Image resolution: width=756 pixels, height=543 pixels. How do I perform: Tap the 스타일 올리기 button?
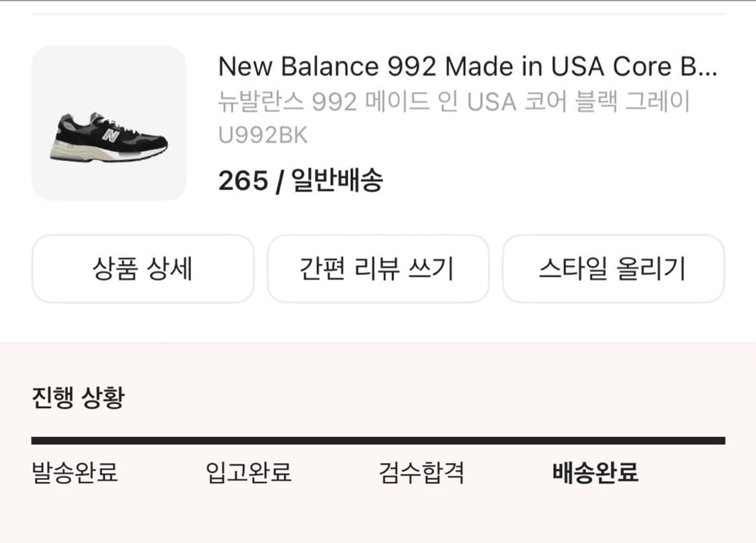613,269
